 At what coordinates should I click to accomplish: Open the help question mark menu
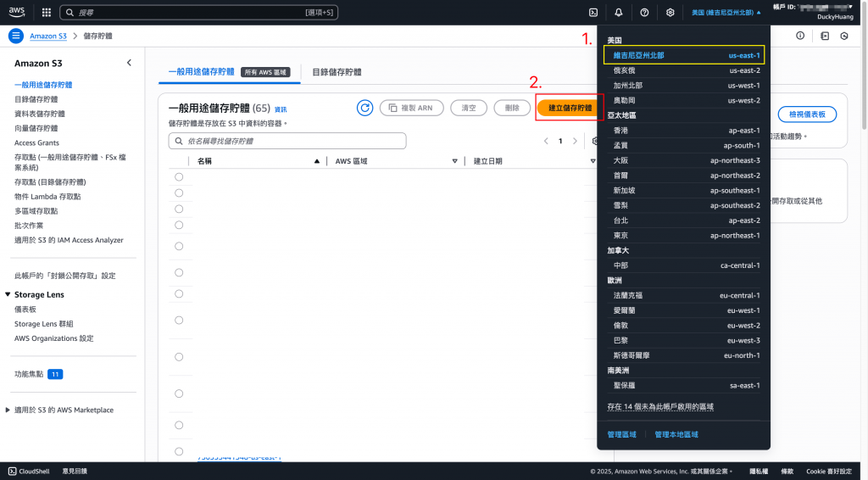click(x=644, y=12)
